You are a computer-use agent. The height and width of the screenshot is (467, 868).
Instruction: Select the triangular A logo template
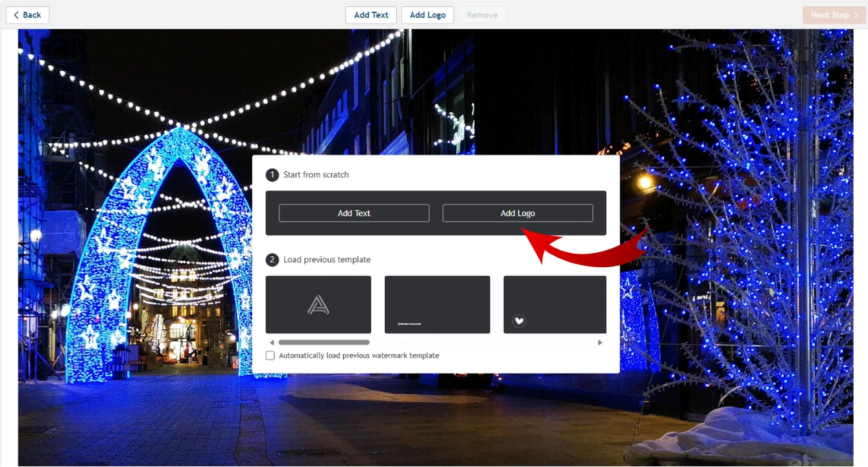(x=319, y=304)
